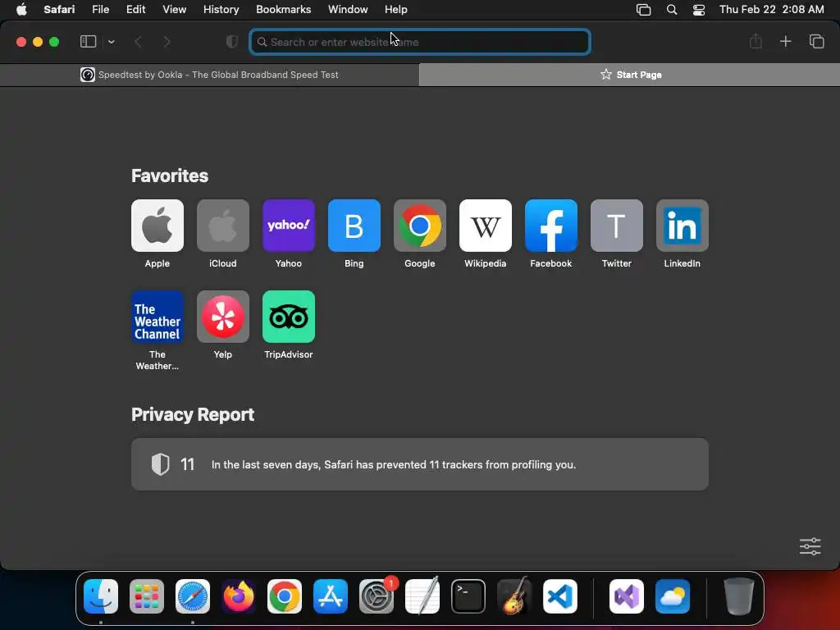This screenshot has width=840, height=630.
Task: Open Finder from the Dock
Action: click(101, 596)
